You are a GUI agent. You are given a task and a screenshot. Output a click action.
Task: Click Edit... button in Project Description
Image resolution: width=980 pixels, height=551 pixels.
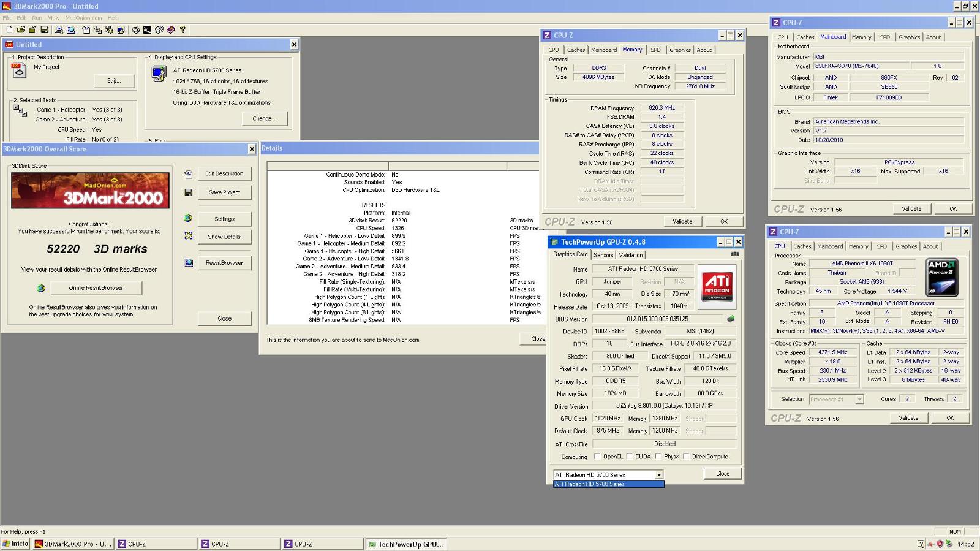[x=114, y=81]
